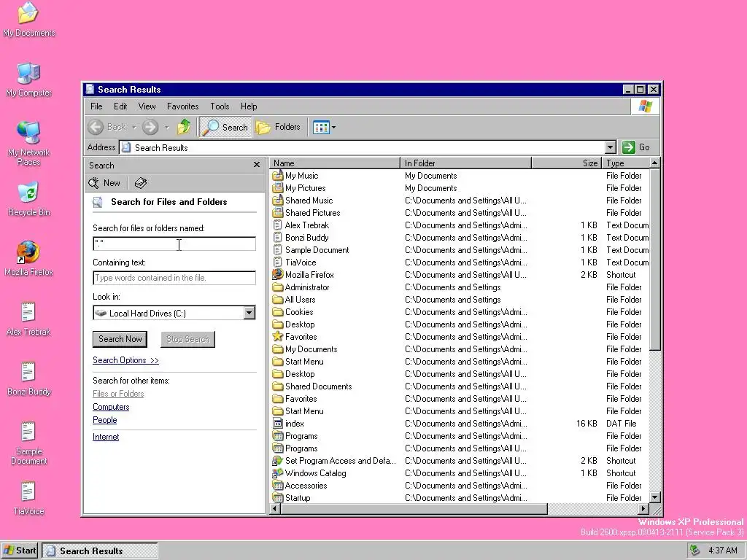Click the file name search field

[174, 244]
